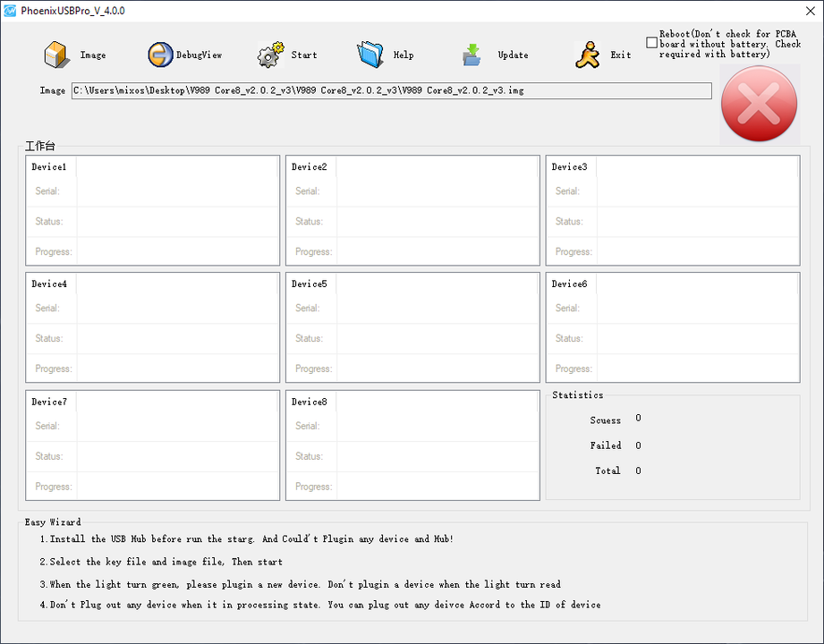Click Device2 Status label

[x=309, y=221]
